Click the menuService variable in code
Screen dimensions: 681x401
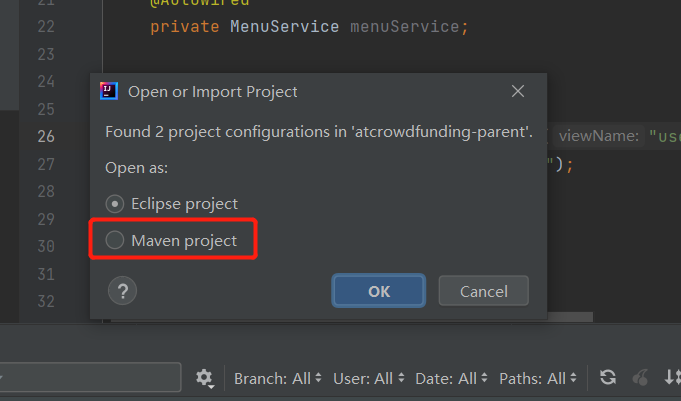coord(408,26)
